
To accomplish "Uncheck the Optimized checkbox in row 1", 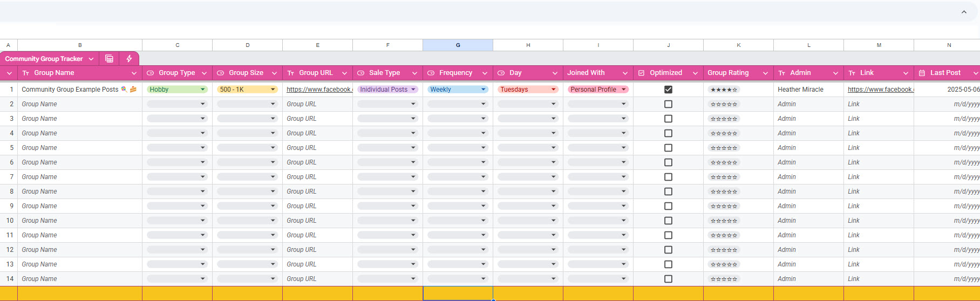I will 668,90.
